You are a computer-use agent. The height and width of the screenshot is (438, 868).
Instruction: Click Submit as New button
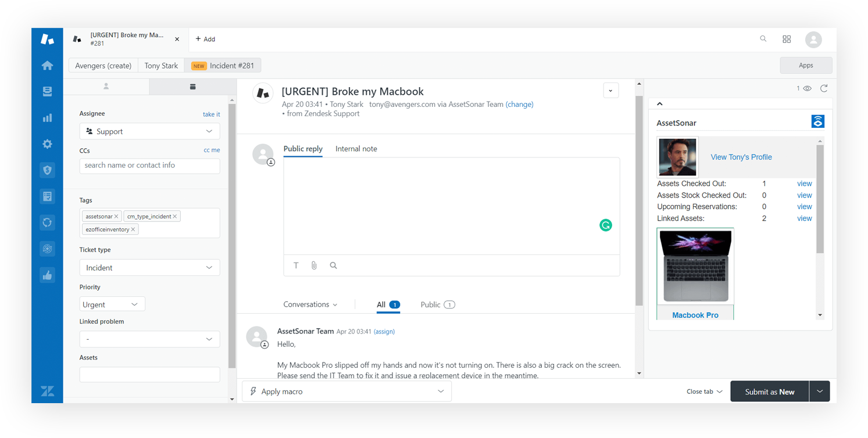click(x=769, y=391)
